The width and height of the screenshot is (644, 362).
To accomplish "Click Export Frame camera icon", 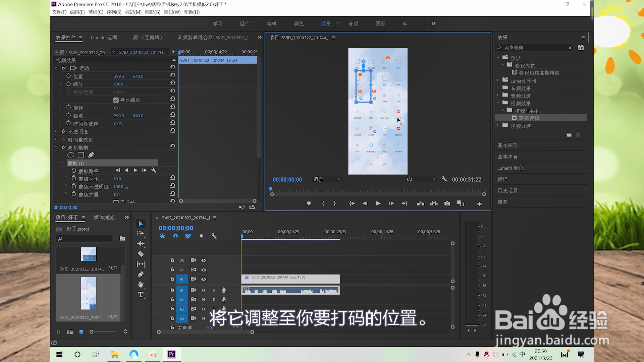I will coord(447,203).
